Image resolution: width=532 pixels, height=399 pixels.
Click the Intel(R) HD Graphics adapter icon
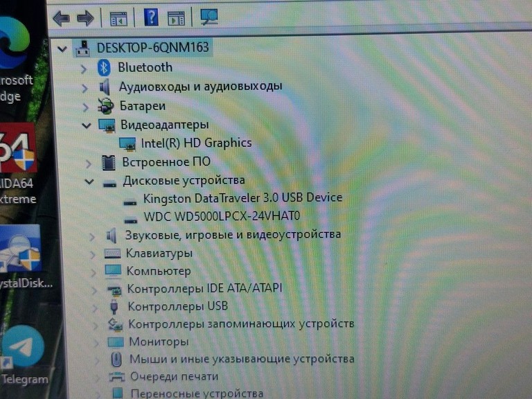127,144
